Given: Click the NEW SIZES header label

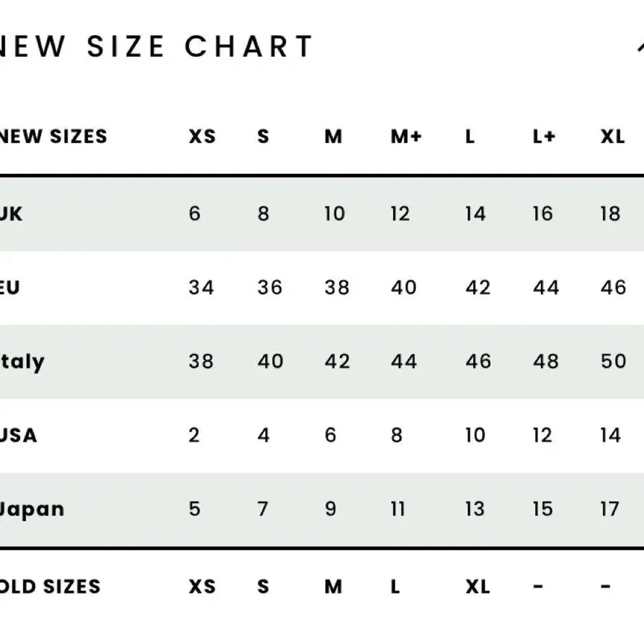Looking at the screenshot, I should click(x=54, y=137).
